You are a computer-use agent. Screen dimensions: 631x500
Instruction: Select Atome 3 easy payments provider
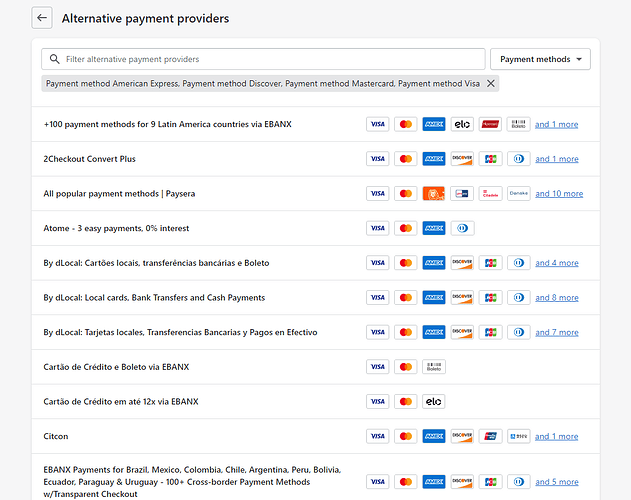[116, 228]
